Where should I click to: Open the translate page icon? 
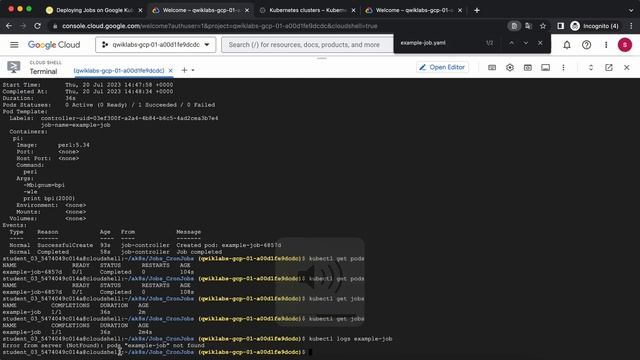[x=529, y=26]
